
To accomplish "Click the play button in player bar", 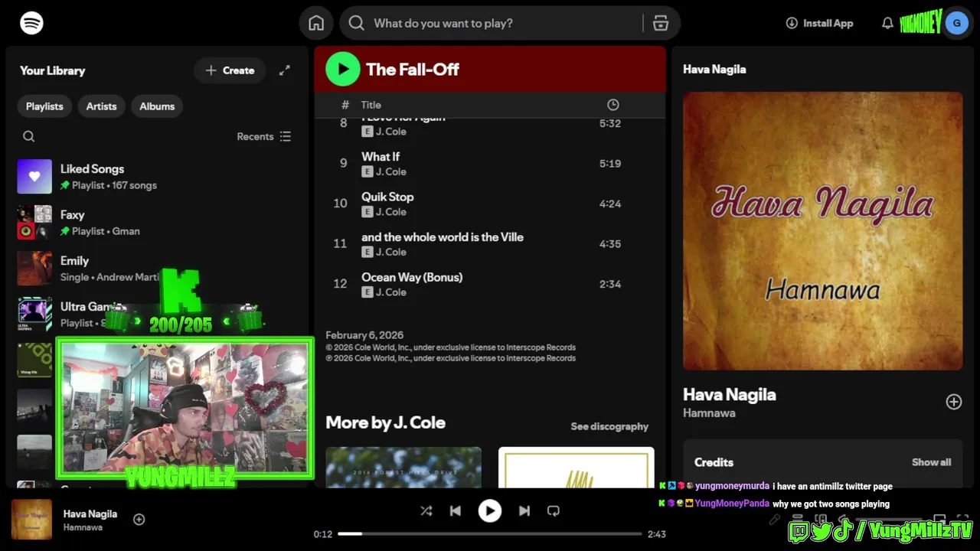I will (490, 511).
